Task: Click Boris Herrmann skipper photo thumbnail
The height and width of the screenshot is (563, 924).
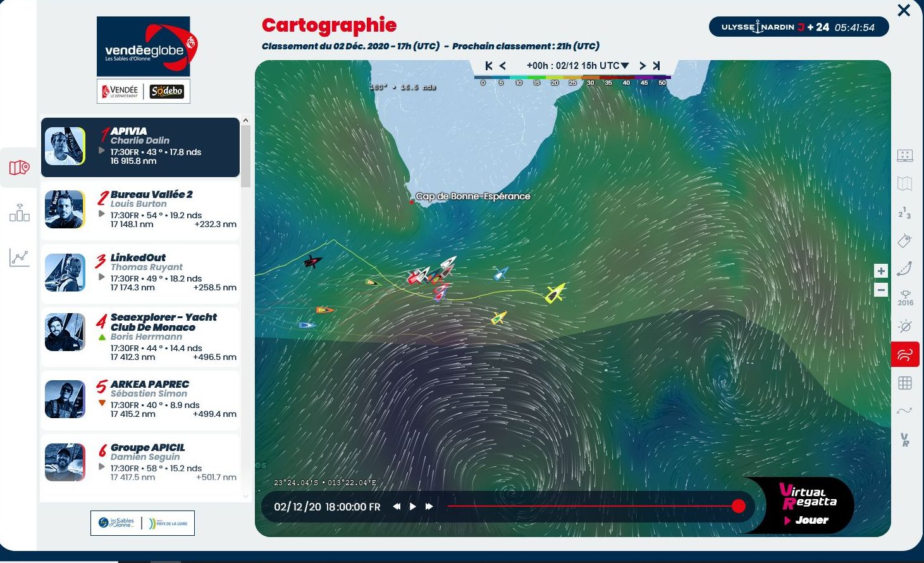Action: click(x=65, y=332)
